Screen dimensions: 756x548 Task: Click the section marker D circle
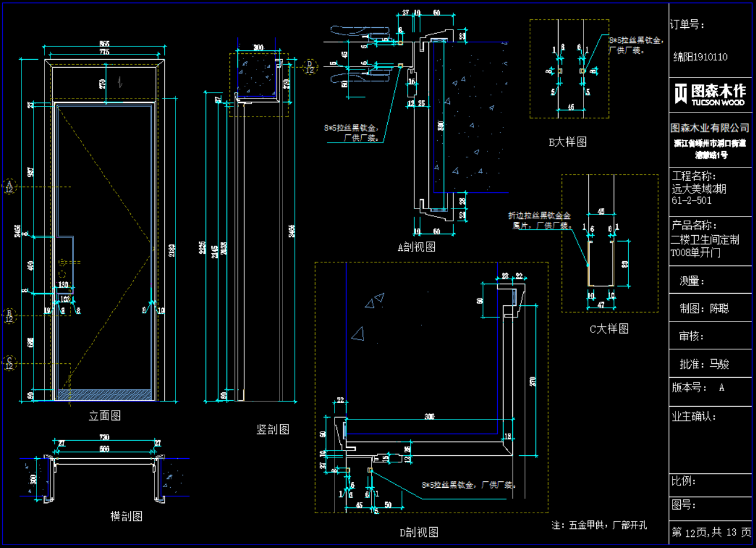(310, 67)
